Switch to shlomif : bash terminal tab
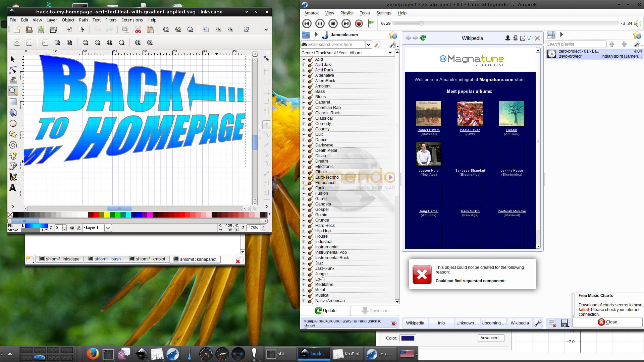Viewport: 644px width, 362px height. tap(104, 259)
